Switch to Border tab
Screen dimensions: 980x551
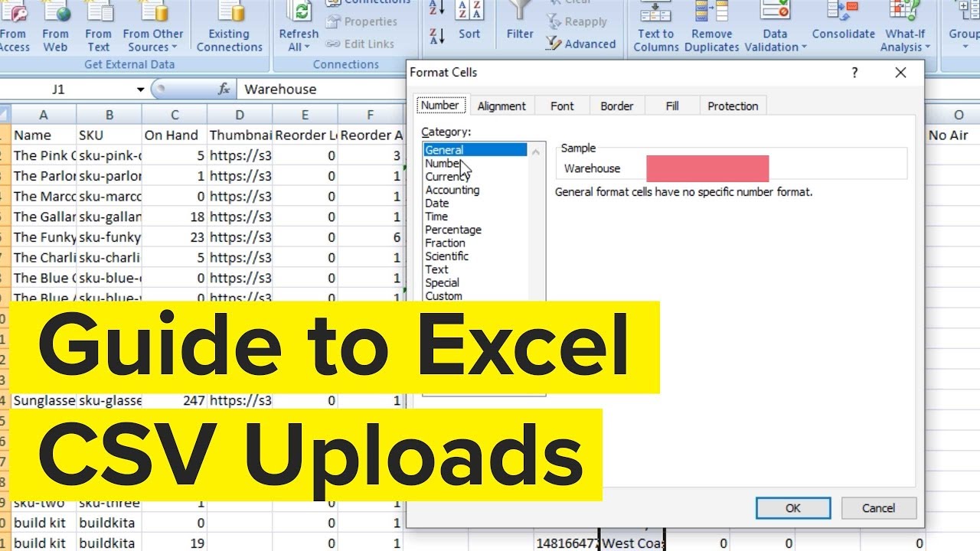click(616, 106)
